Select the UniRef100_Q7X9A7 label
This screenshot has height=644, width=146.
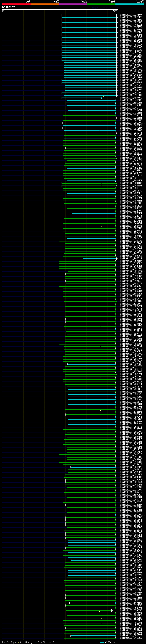click(131, 72)
